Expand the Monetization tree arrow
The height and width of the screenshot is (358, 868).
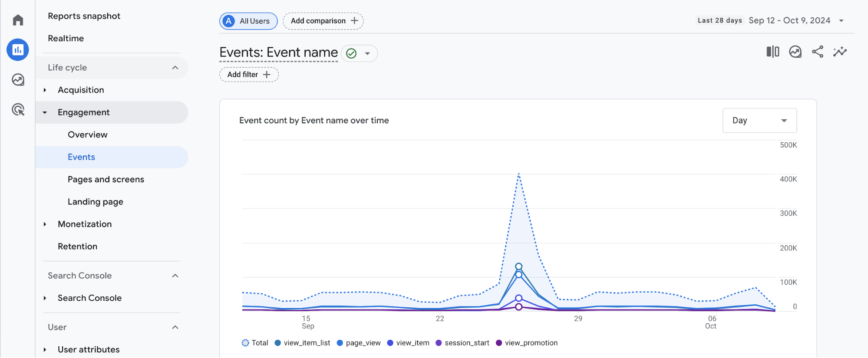[45, 224]
